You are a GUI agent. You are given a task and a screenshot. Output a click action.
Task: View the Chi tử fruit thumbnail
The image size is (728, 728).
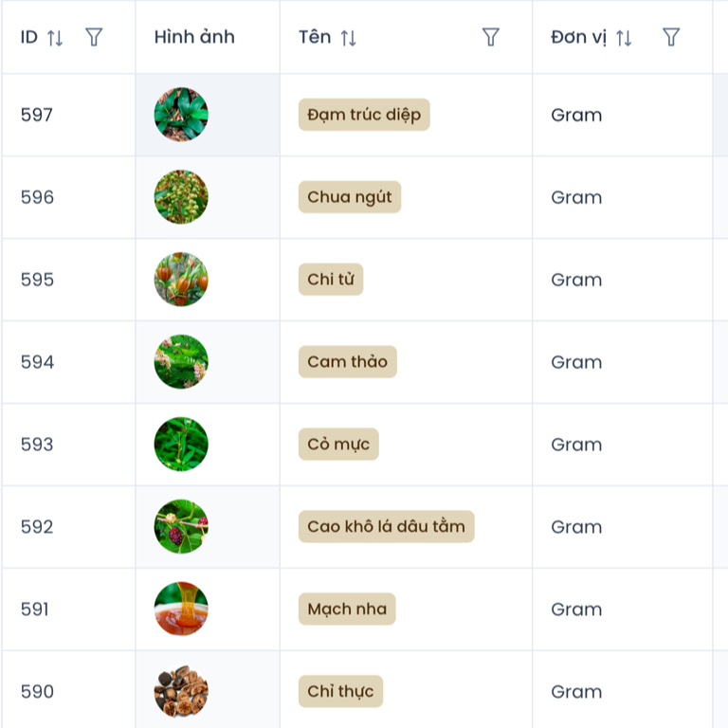click(x=181, y=280)
